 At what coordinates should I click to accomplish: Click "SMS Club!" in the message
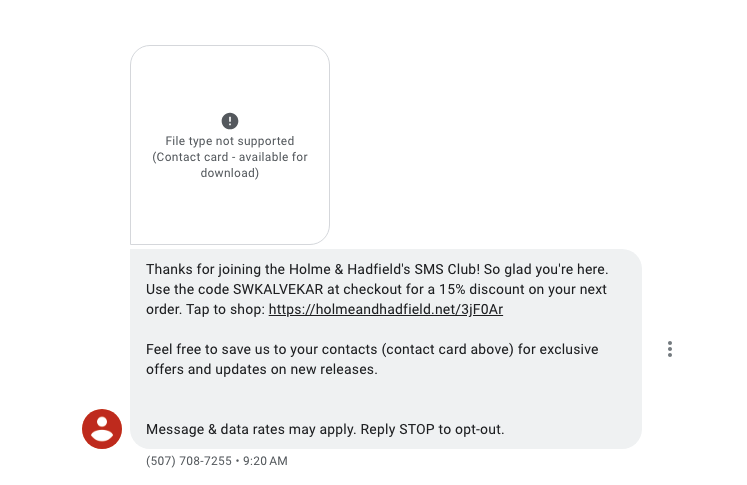447,269
